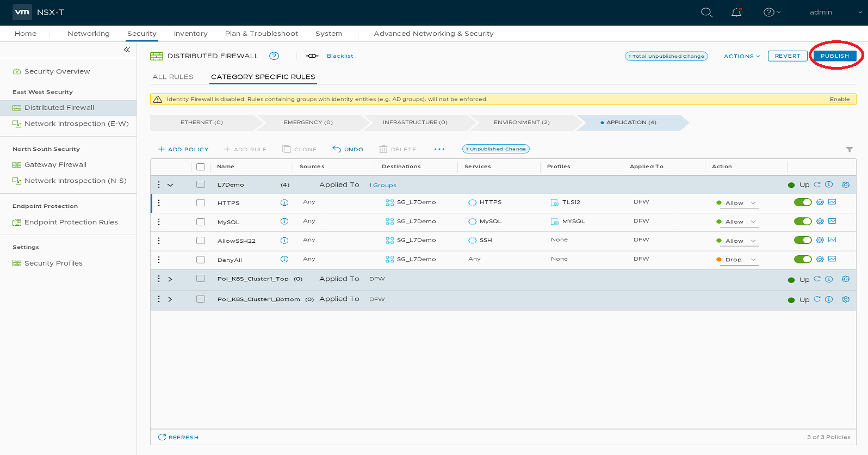Open the search magnifier in header
The image size is (868, 455).
706,13
